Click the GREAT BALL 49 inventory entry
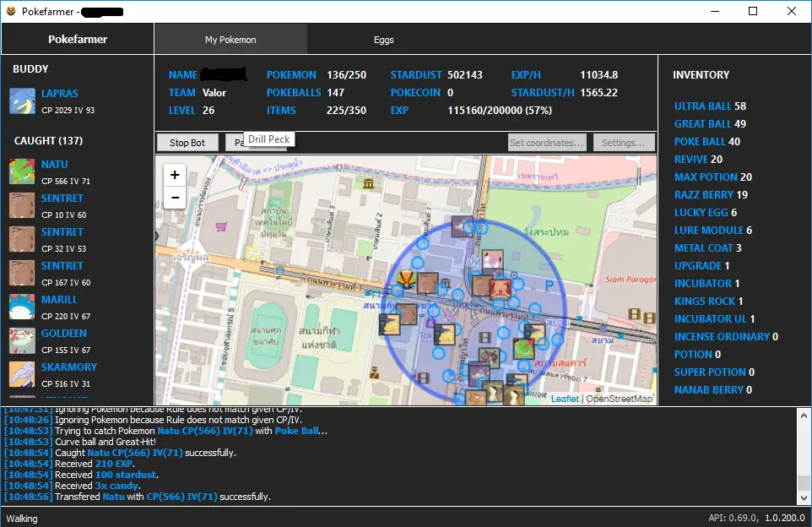Image resolution: width=812 pixels, height=527 pixels. point(710,124)
